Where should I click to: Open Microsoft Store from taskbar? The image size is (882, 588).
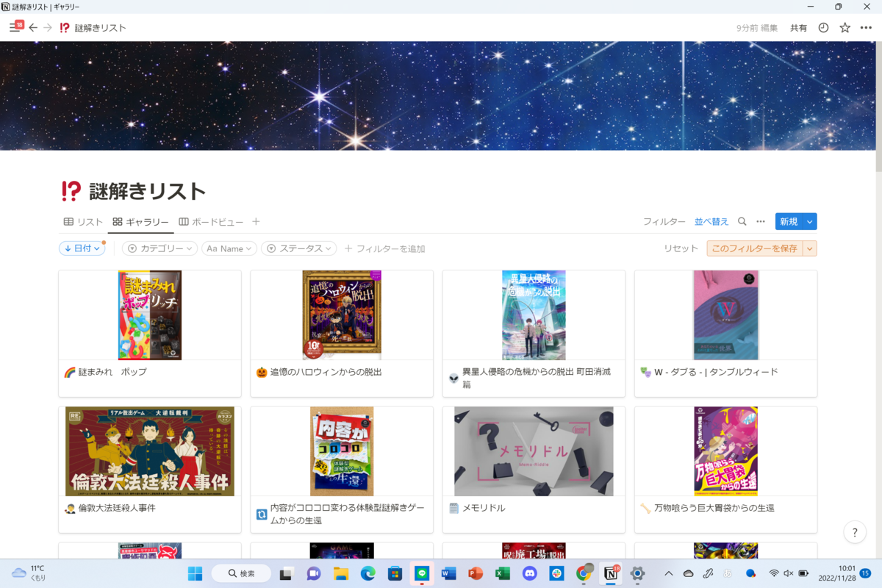click(395, 573)
